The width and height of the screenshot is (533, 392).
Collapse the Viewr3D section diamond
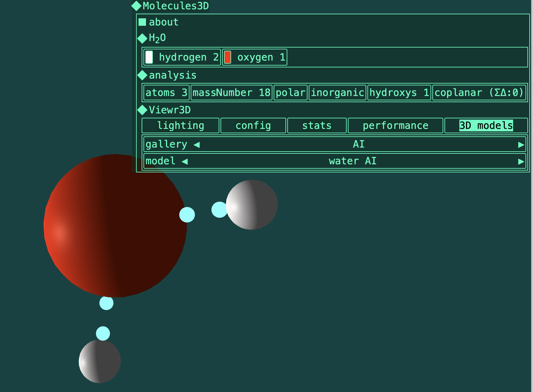pos(142,110)
